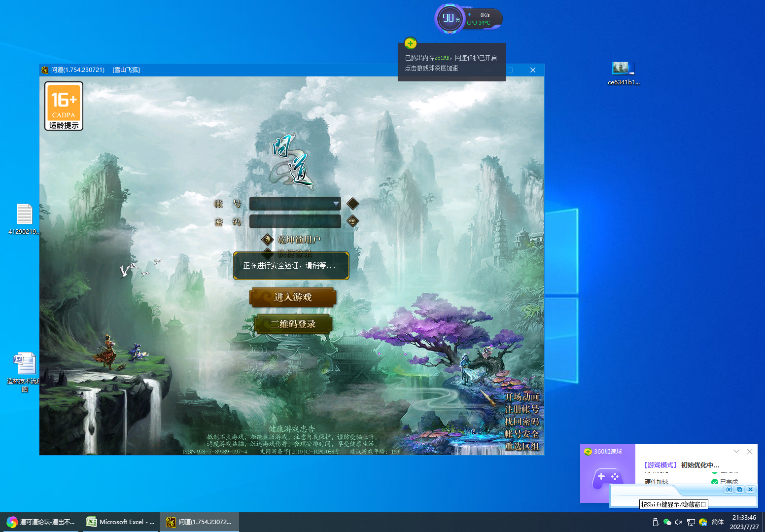Viewport: 765px width, 532px height.
Task: Click 点击游戏球深度加速 text in tooltip
Action: 431,68
